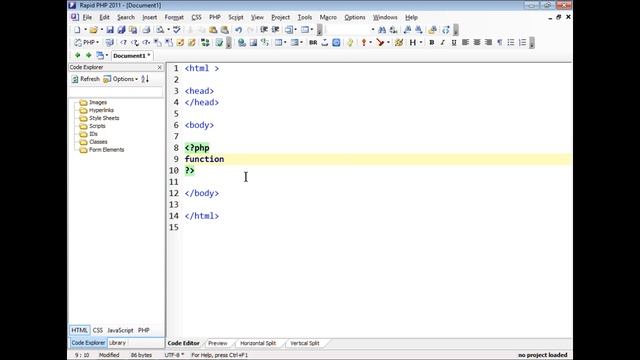Viewport: 640px width, 360px height.
Task: Click the Code Explorer filter field
Action: [x=116, y=92]
